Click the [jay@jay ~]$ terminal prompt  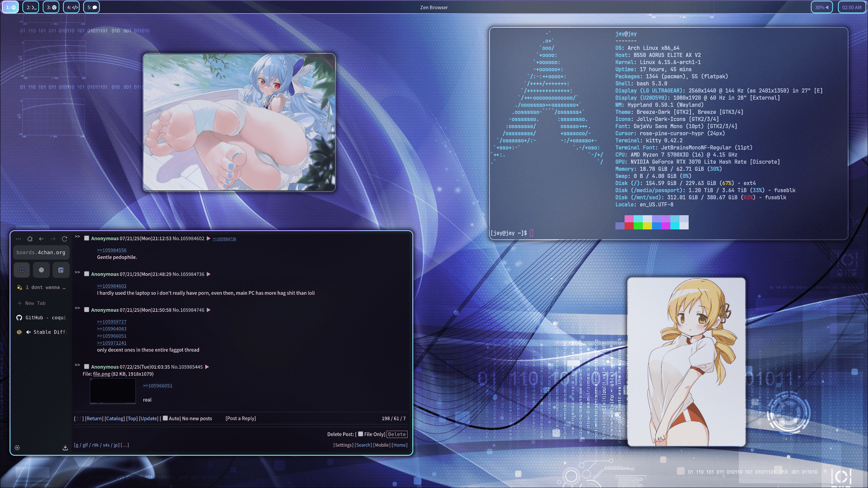[509, 233]
